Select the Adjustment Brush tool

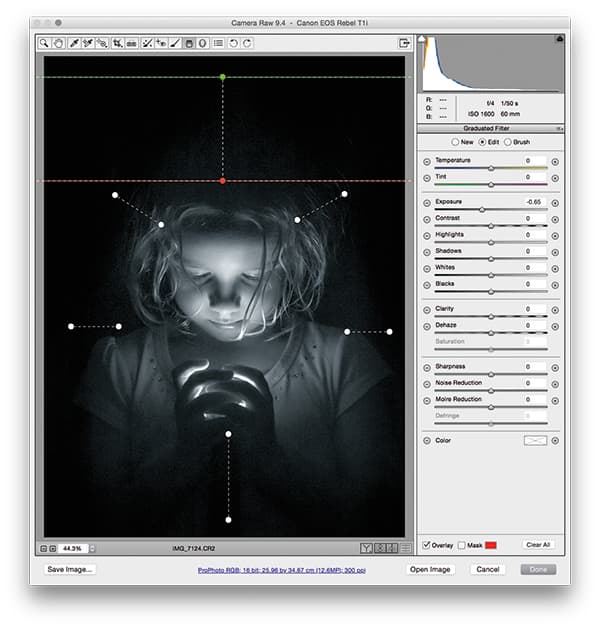click(175, 43)
